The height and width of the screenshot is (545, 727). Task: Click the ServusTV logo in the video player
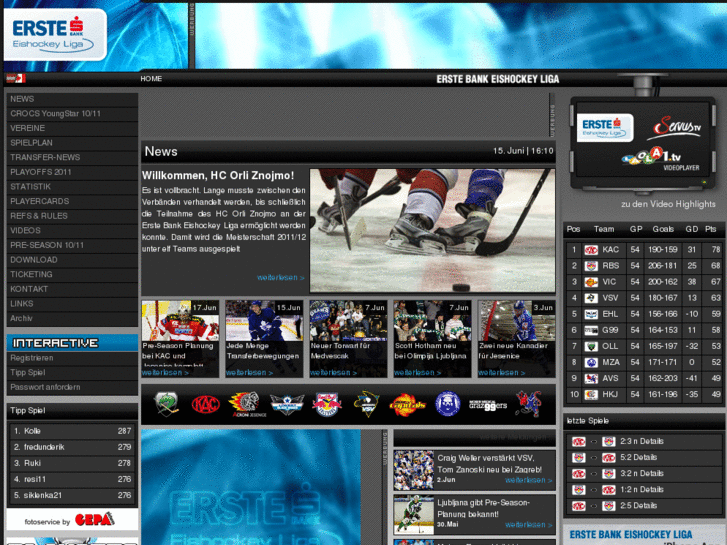click(676, 127)
